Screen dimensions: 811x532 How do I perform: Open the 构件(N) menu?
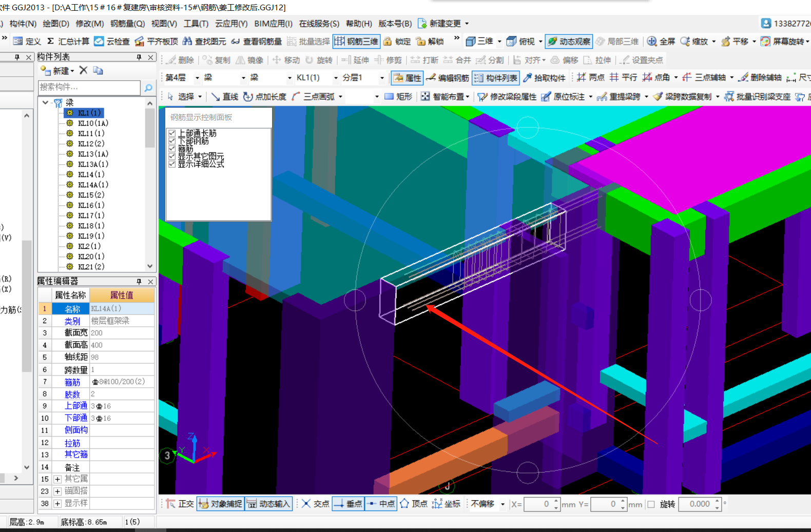(23, 24)
